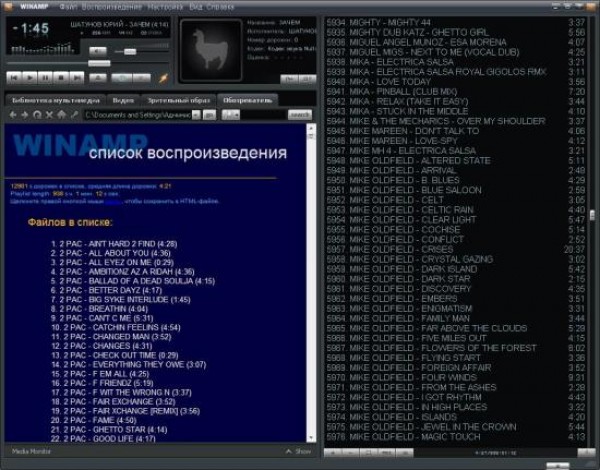Click the search text field

pyautogui.click(x=264, y=114)
